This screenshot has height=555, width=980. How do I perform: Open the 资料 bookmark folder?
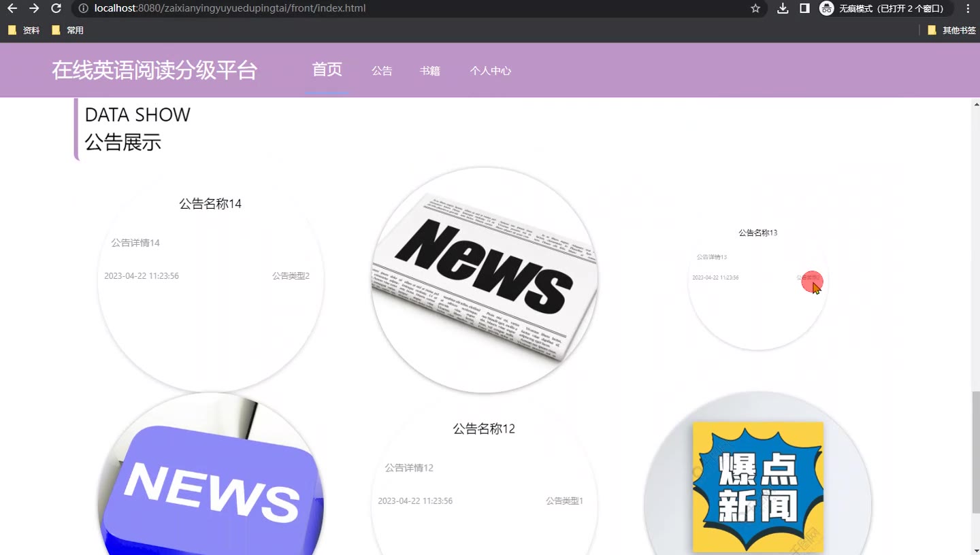point(24,30)
